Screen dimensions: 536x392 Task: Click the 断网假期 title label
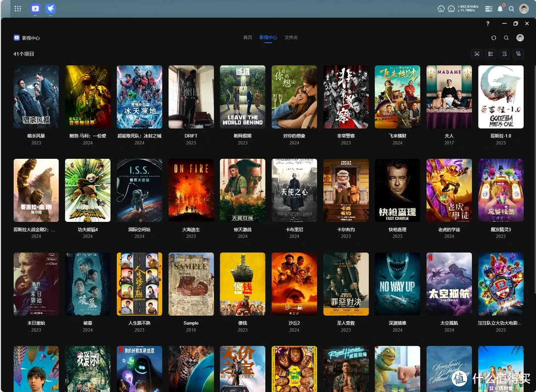tap(243, 136)
